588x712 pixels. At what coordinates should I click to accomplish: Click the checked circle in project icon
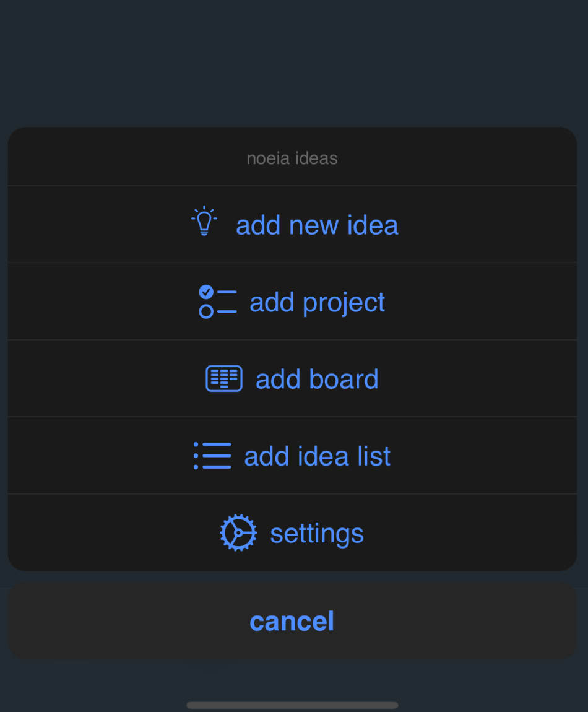click(x=206, y=292)
